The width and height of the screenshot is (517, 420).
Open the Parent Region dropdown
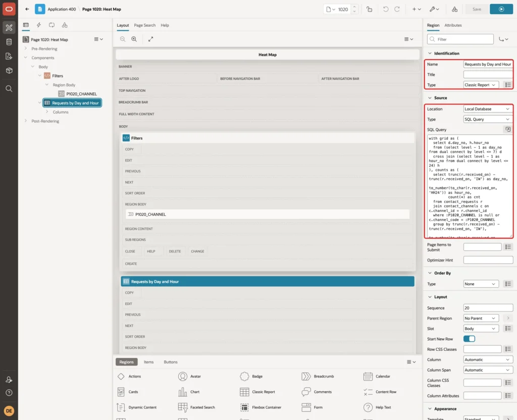[x=481, y=318]
